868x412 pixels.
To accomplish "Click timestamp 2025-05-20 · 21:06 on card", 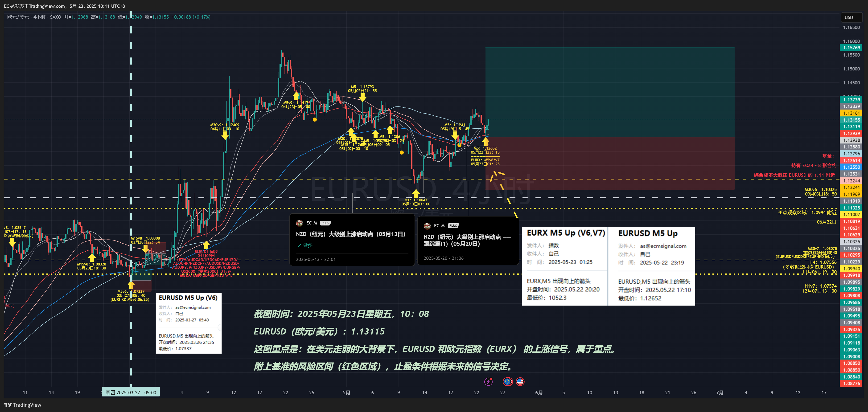I will [443, 258].
